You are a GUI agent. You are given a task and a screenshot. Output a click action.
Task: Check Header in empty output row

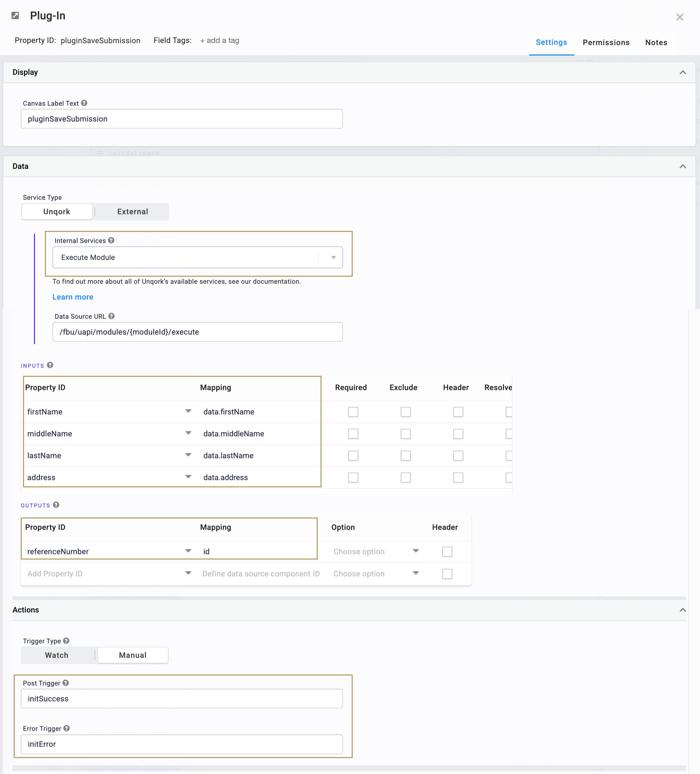coord(447,574)
